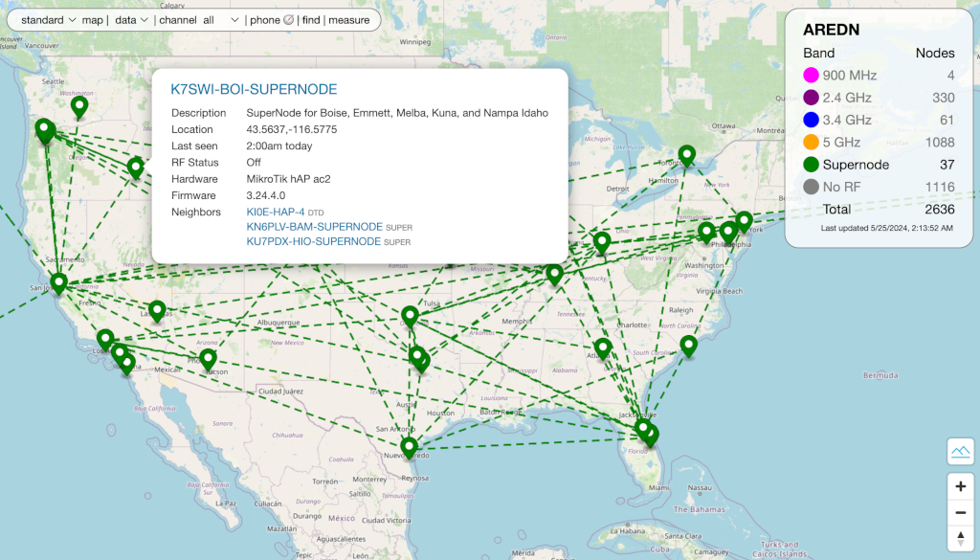Click the firmware value 3.24.4.0
Image resolution: width=980 pixels, height=560 pixels.
point(266,195)
